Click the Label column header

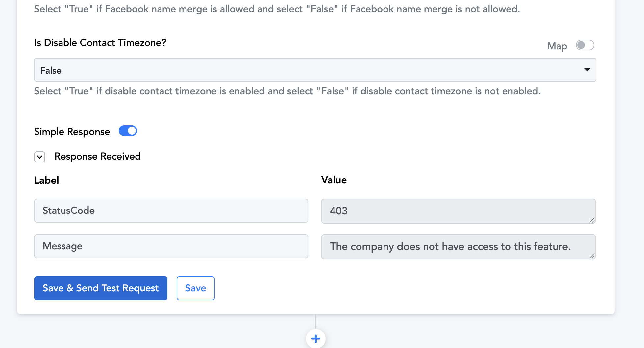point(47,180)
